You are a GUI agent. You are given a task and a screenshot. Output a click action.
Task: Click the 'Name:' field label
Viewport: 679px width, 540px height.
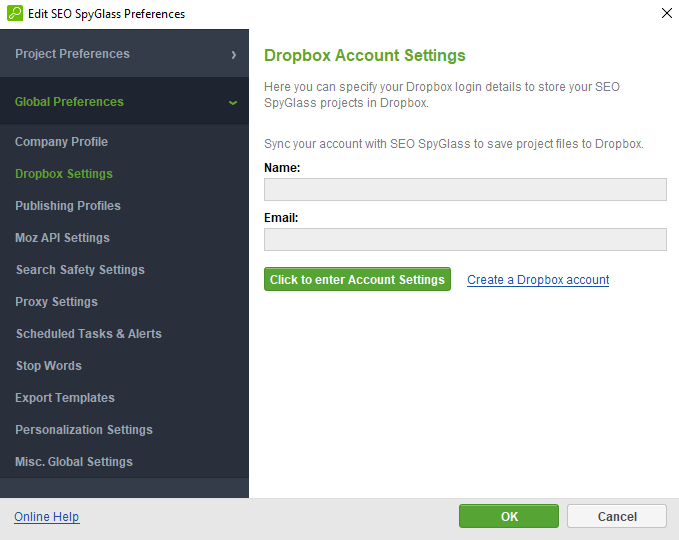282,168
